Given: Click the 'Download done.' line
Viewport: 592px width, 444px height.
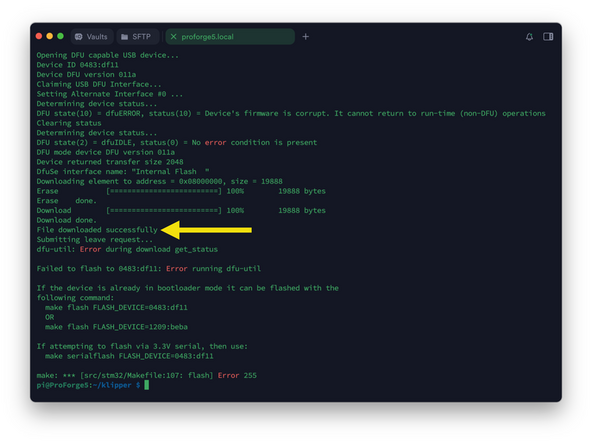Looking at the screenshot, I should click(x=66, y=220).
